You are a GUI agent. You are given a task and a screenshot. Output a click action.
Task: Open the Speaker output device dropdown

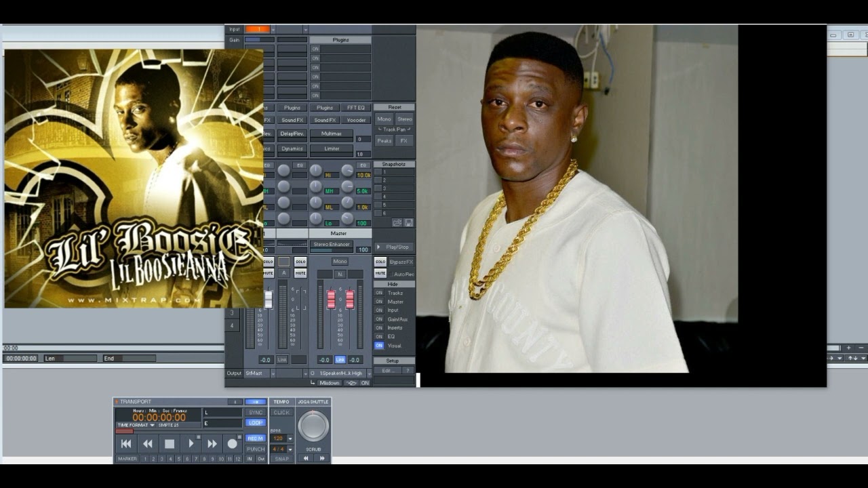(369, 373)
